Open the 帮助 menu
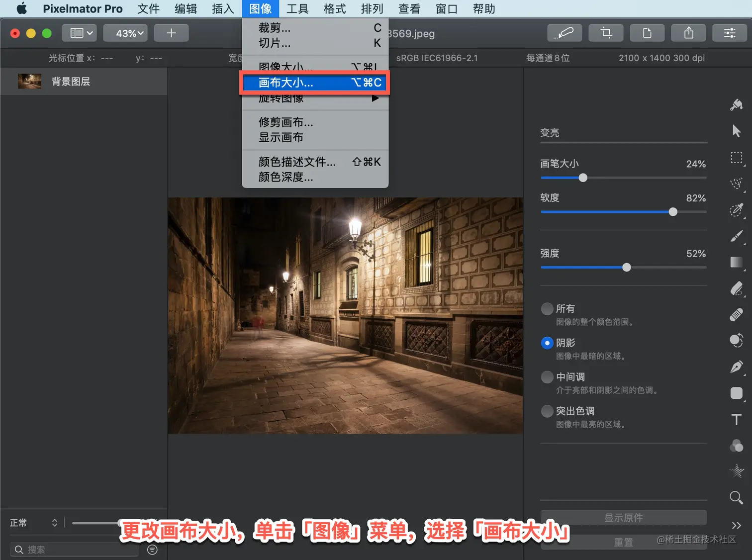This screenshot has width=752, height=560. (484, 8)
